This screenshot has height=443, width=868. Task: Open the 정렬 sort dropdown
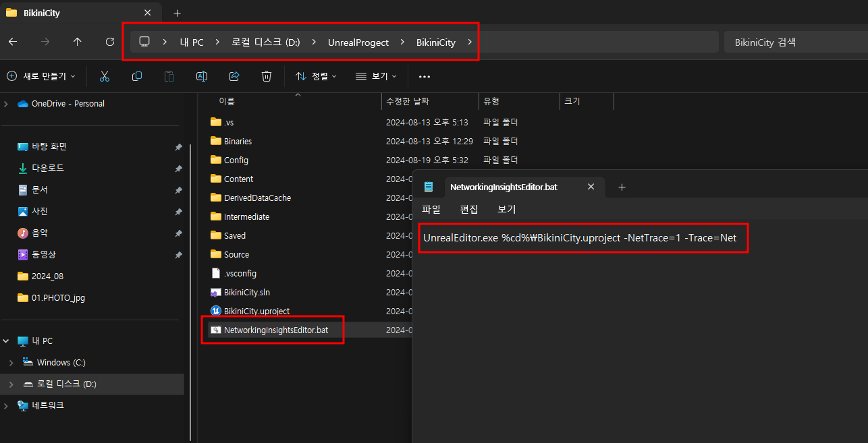(317, 76)
